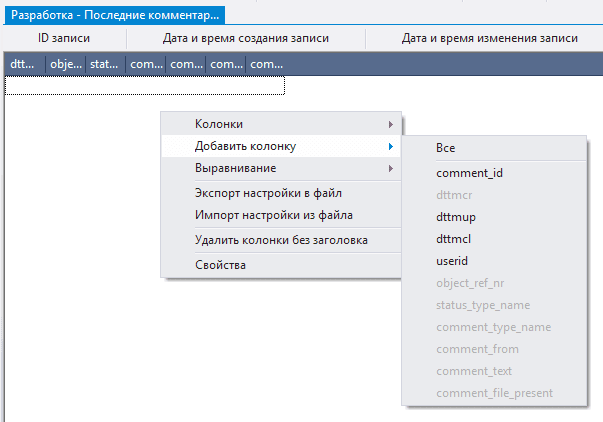Viewport: 603px width, 422px height.
Task: Add the dttmcl column
Action: [x=454, y=239]
